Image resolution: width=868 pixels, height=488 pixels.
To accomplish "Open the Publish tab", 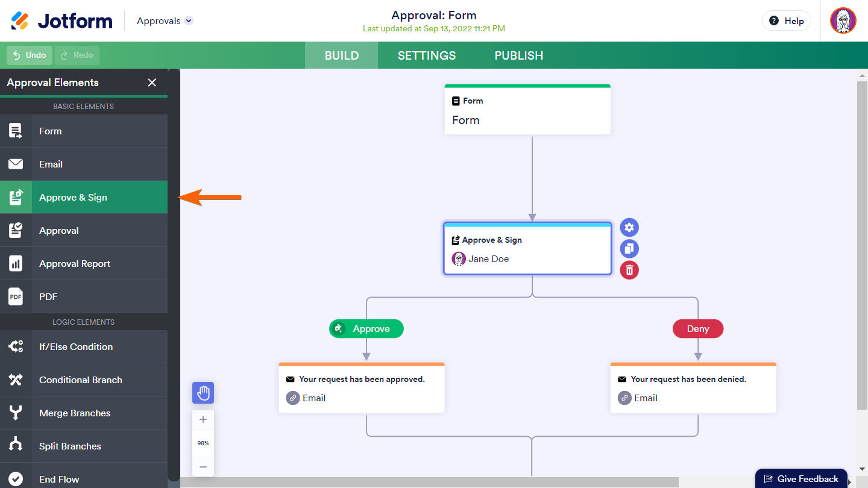I will 519,55.
